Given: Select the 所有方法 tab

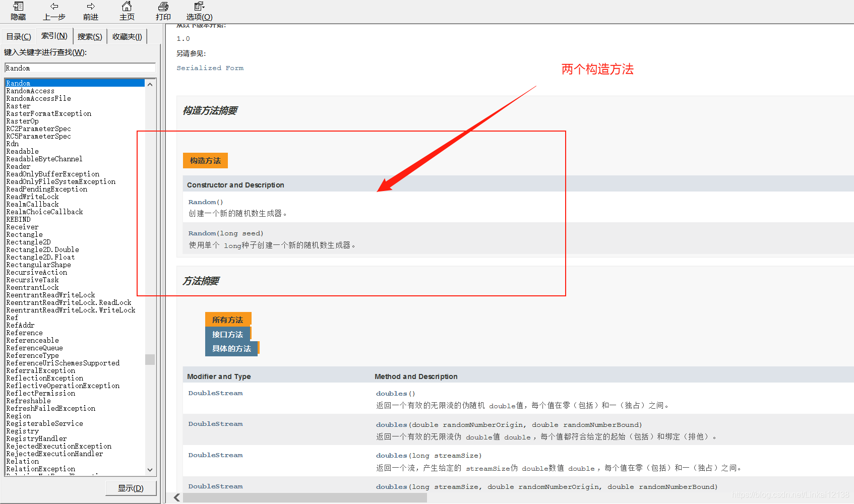Looking at the screenshot, I should (227, 320).
